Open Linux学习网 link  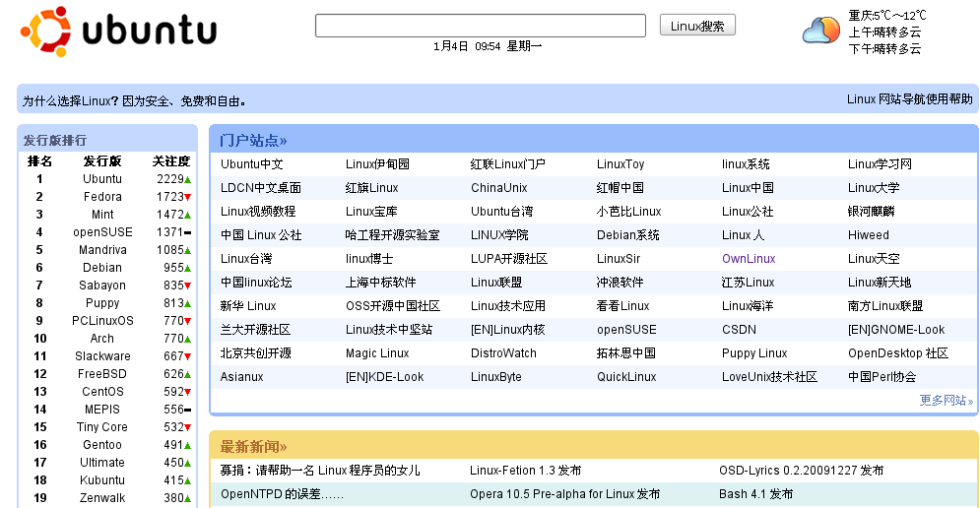[x=880, y=164]
